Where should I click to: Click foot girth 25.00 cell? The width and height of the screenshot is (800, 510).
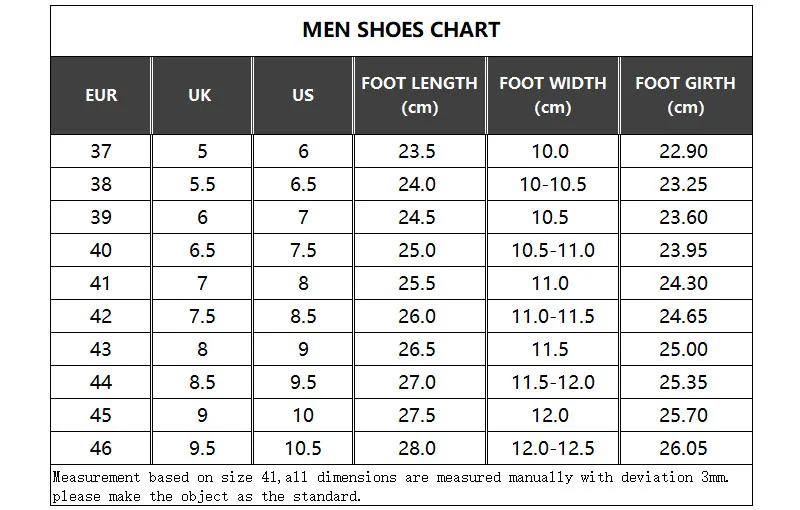pyautogui.click(x=684, y=349)
